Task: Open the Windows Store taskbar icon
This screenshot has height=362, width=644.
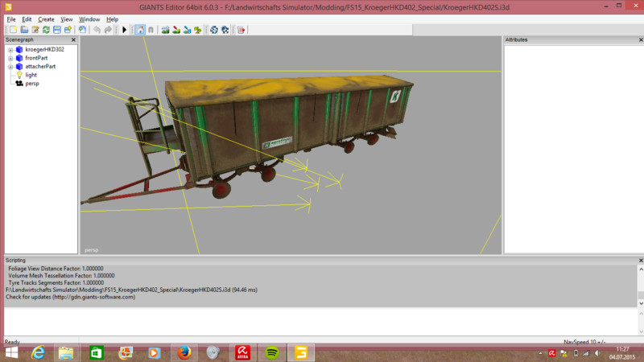Action: pos(97,352)
